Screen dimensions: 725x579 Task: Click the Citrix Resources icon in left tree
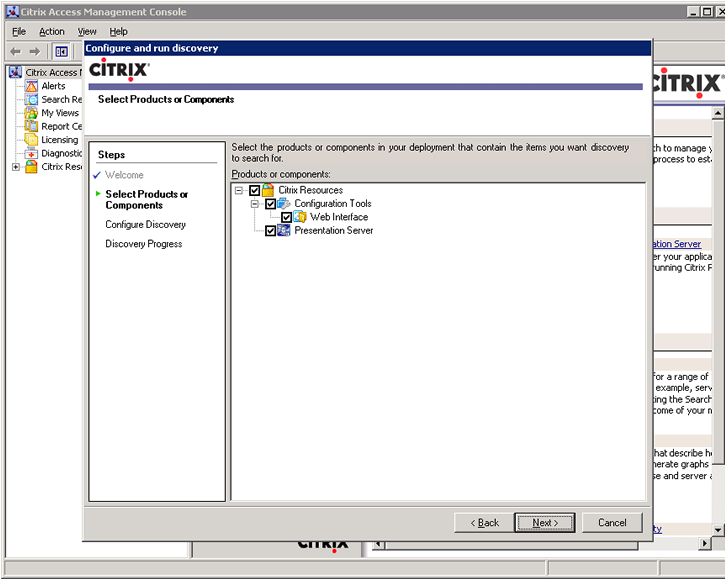[31, 166]
